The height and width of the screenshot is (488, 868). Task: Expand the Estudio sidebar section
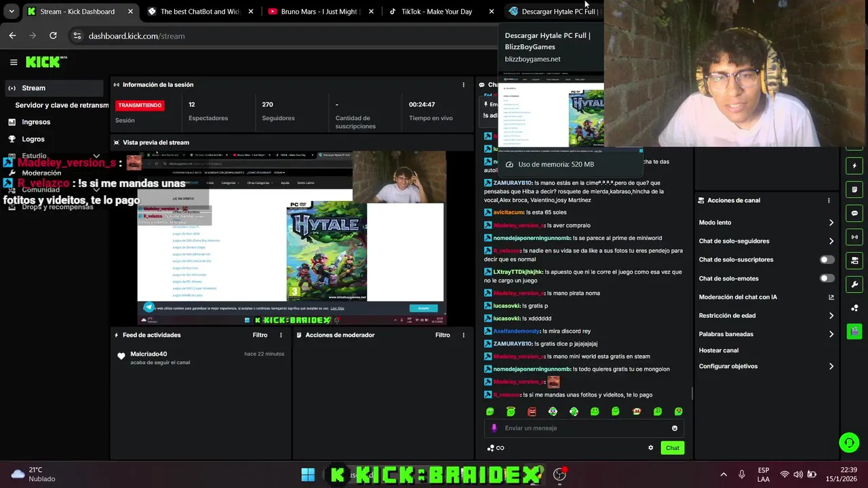pos(96,156)
